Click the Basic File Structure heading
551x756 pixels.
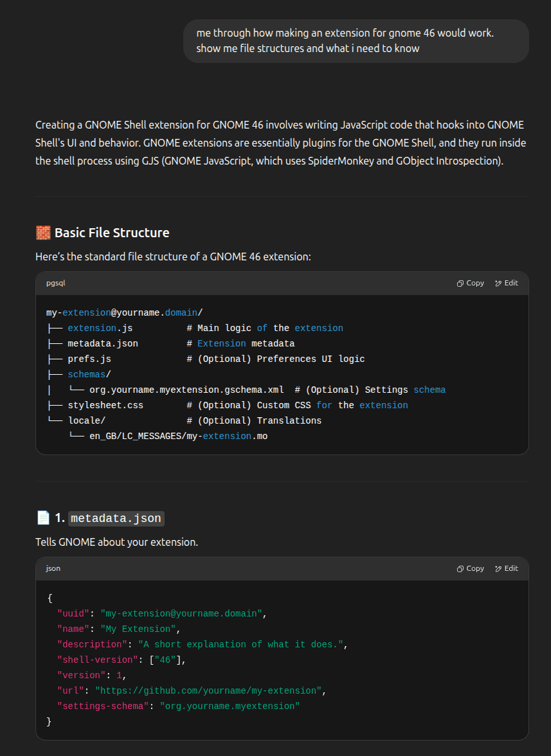[x=112, y=233]
